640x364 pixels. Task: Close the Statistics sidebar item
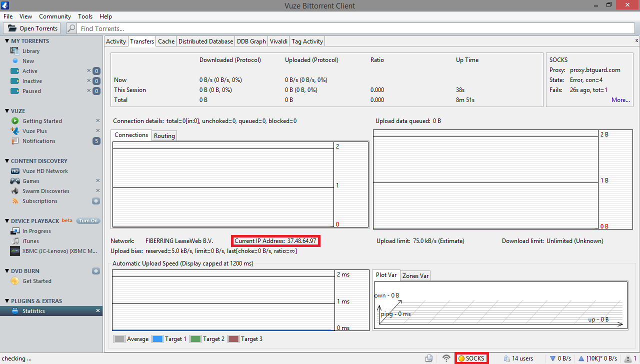98,311
